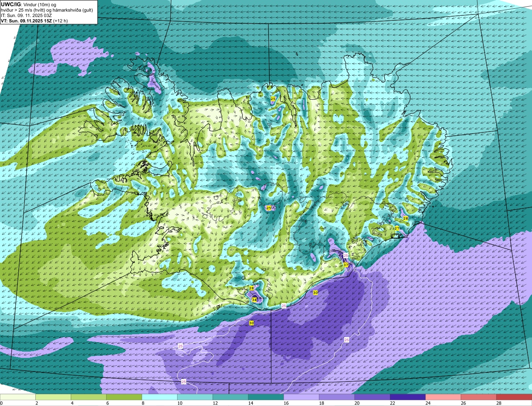Click the yellow max gust label 27
The width and height of the screenshot is (532, 406).
pyautogui.click(x=397, y=228)
